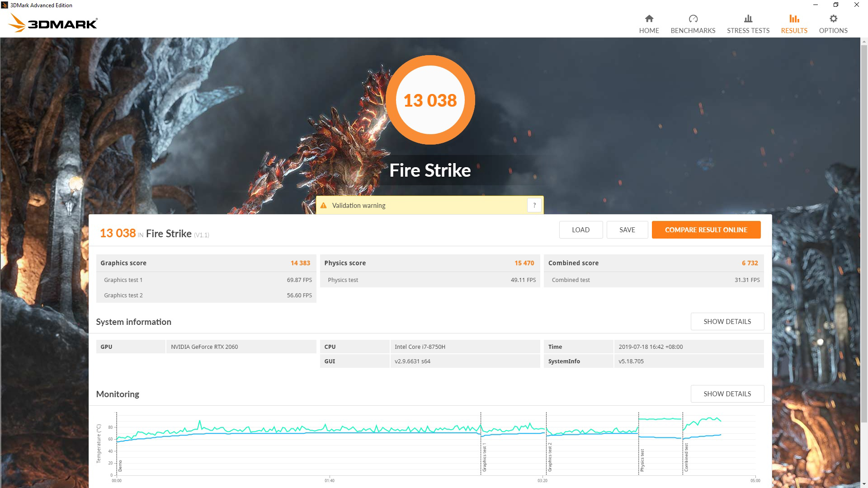This screenshot has width=868, height=488.
Task: Expand System information with Show Details
Action: (727, 321)
